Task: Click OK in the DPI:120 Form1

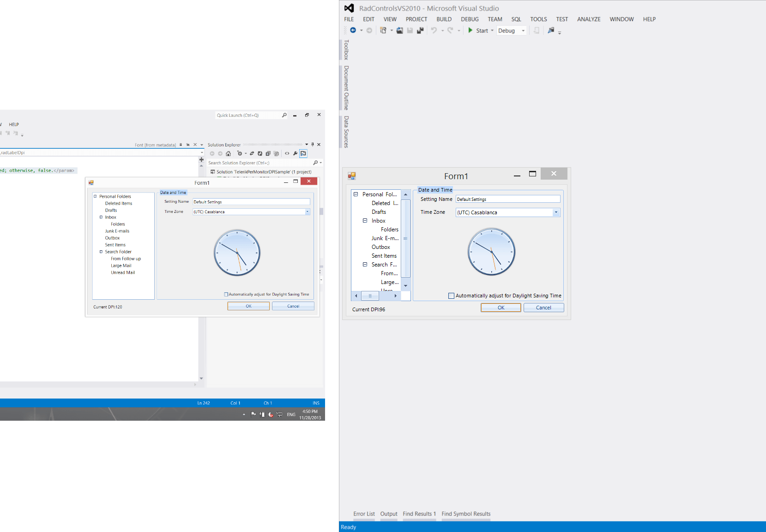Action: click(248, 306)
